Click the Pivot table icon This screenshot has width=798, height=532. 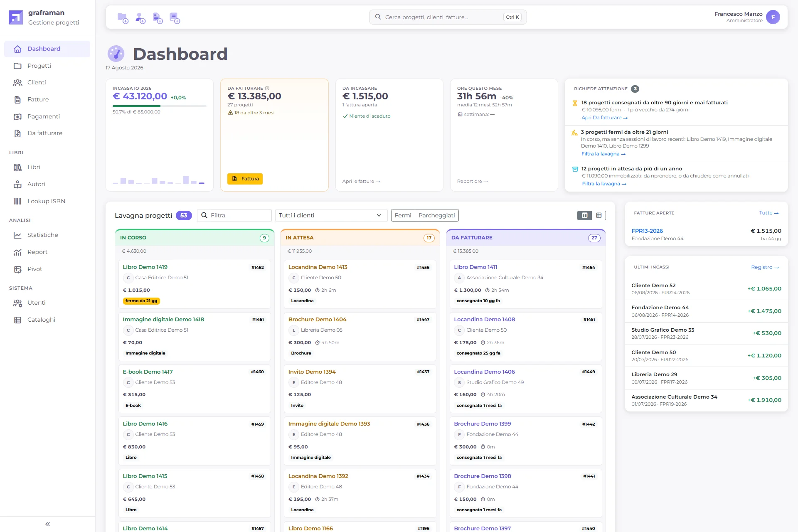click(17, 269)
